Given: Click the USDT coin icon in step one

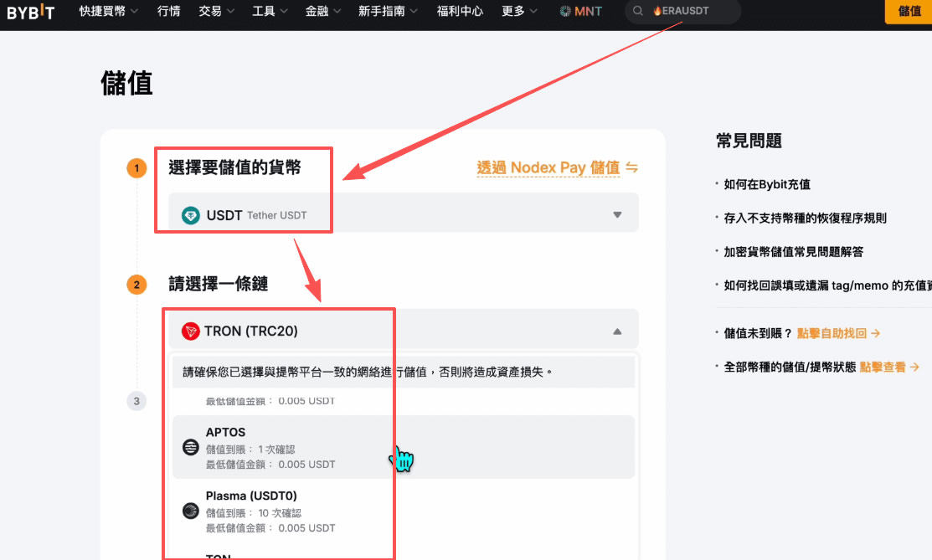Looking at the screenshot, I should coord(192,213).
